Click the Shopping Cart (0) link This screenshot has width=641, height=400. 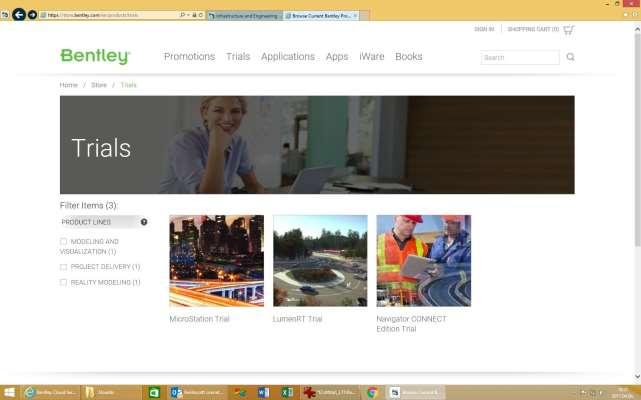click(x=533, y=29)
